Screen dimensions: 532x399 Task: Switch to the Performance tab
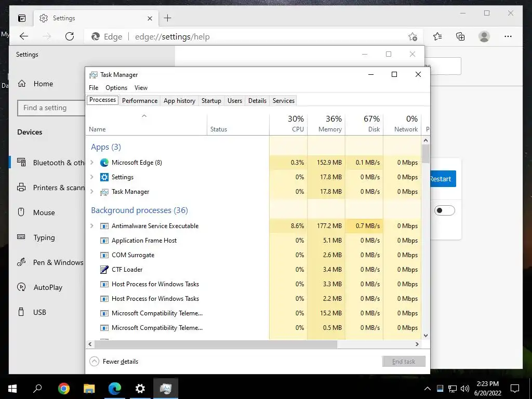(140, 101)
